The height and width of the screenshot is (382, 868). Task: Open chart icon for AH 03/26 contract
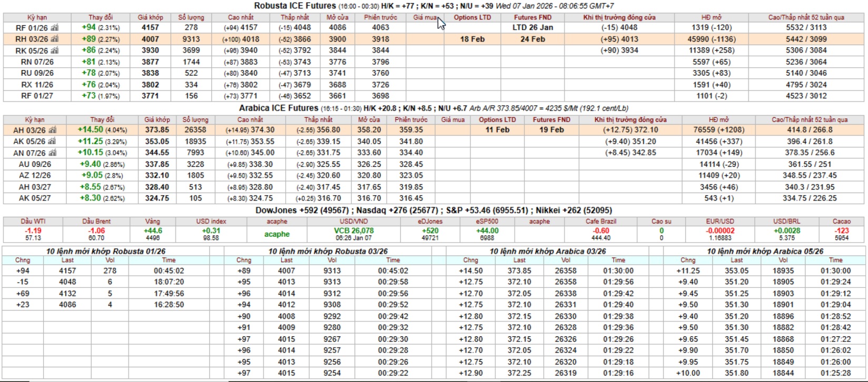coord(53,130)
